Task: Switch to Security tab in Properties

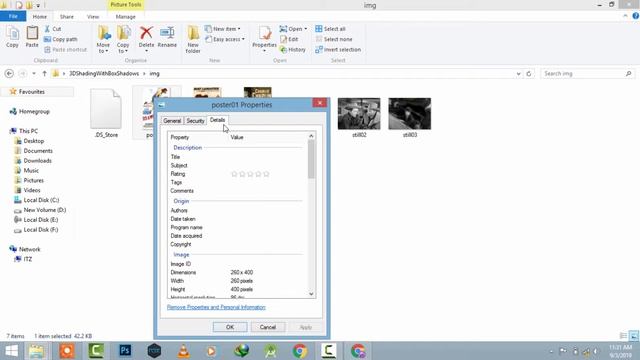Action: coord(195,121)
